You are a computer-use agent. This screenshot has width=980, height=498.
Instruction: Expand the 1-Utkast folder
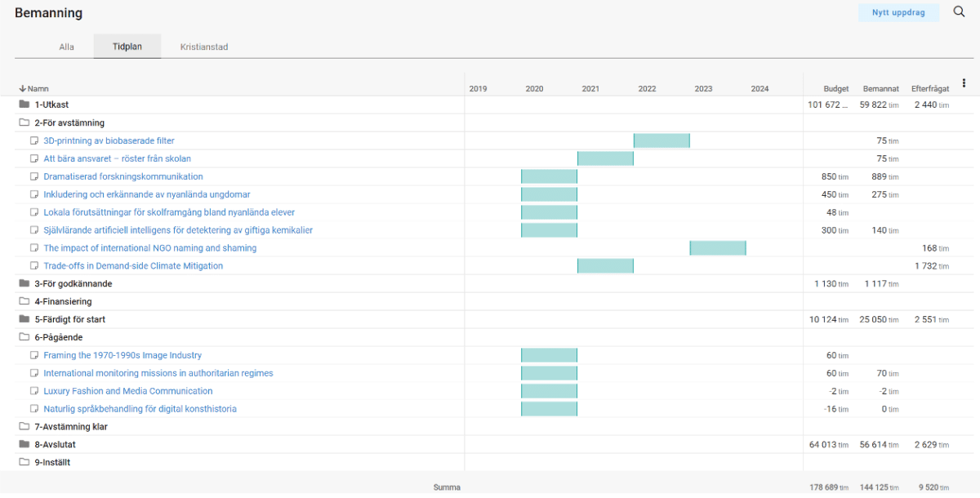(x=24, y=104)
